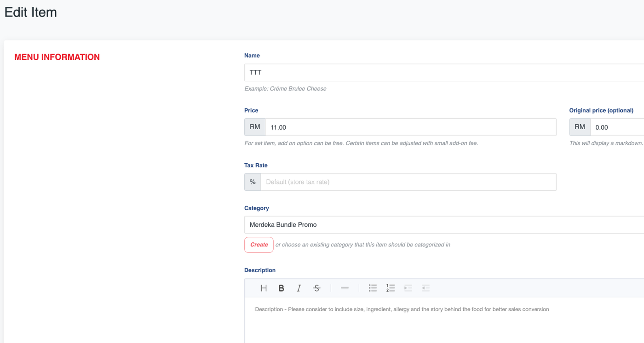The width and height of the screenshot is (644, 343).
Task: Insert a horizontal rule in description
Action: tap(345, 288)
